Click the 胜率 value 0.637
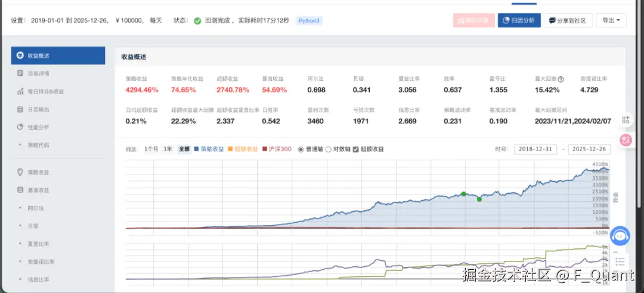This screenshot has height=293, width=644. pyautogui.click(x=453, y=90)
